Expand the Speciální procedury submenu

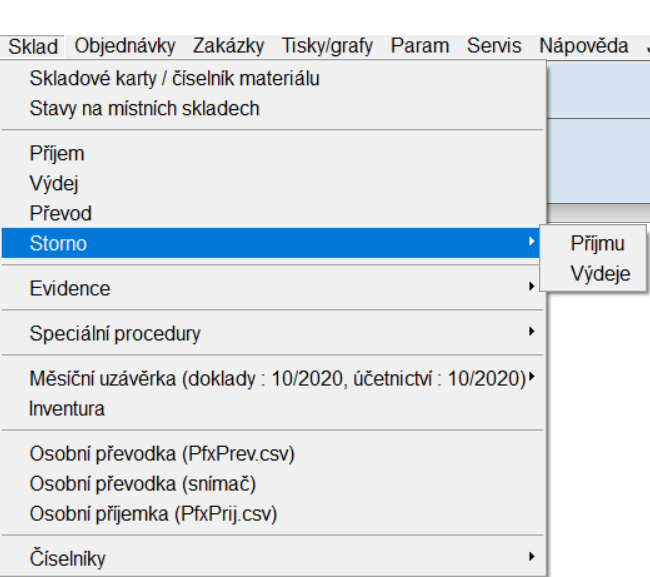click(x=115, y=334)
